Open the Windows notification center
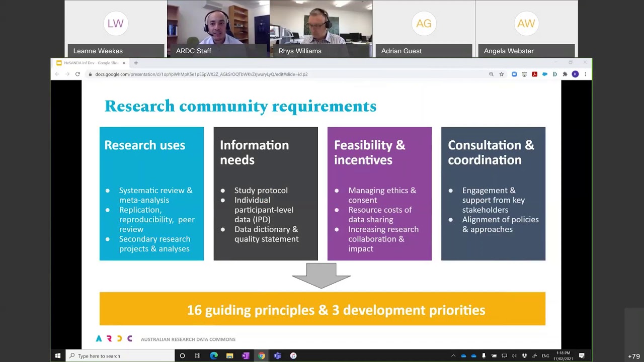644x362 pixels. (582, 356)
